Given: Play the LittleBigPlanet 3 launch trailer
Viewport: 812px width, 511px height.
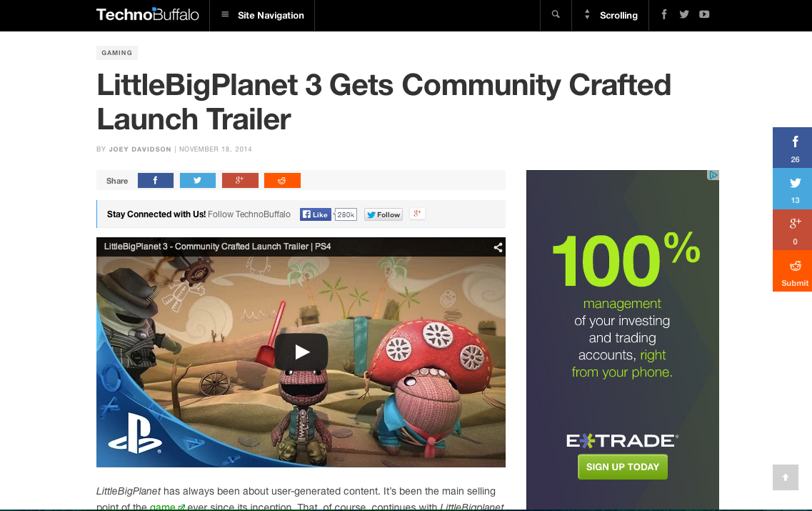Looking at the screenshot, I should pyautogui.click(x=301, y=352).
